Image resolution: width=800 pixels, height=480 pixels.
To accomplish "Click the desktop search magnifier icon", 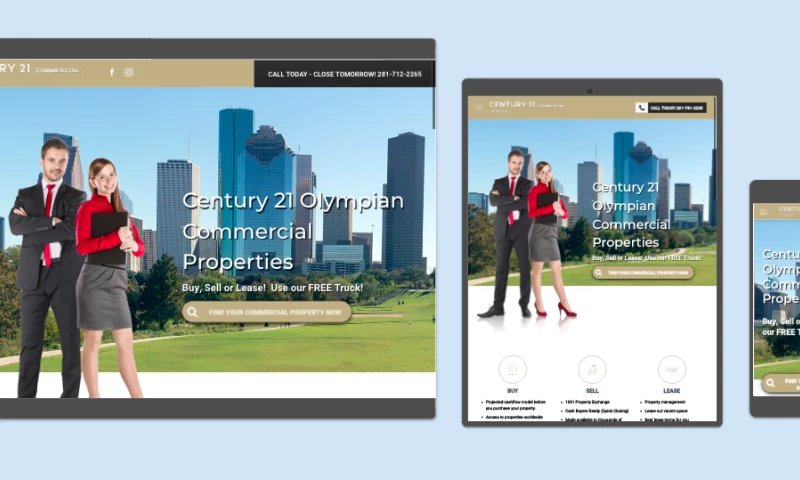I will coord(192,312).
